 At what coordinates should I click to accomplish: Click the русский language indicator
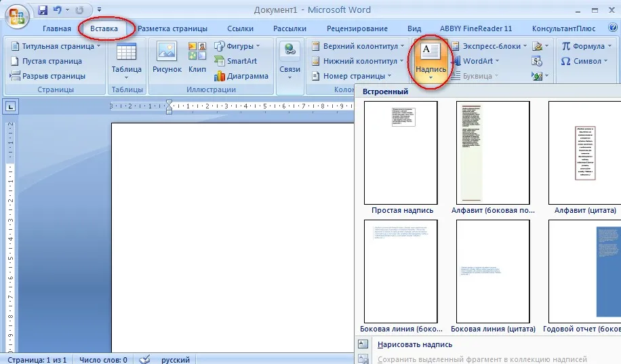click(x=176, y=360)
